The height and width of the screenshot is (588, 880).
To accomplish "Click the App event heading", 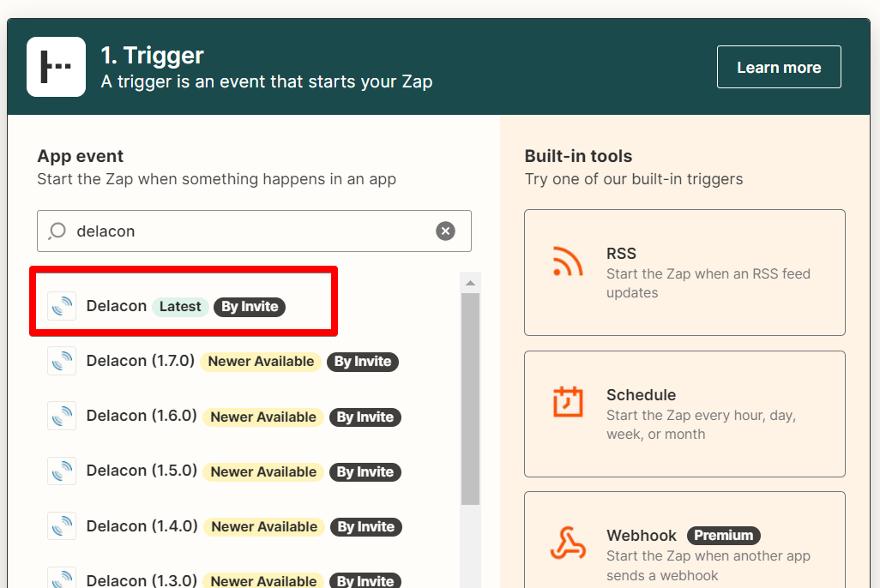I will tap(81, 156).
